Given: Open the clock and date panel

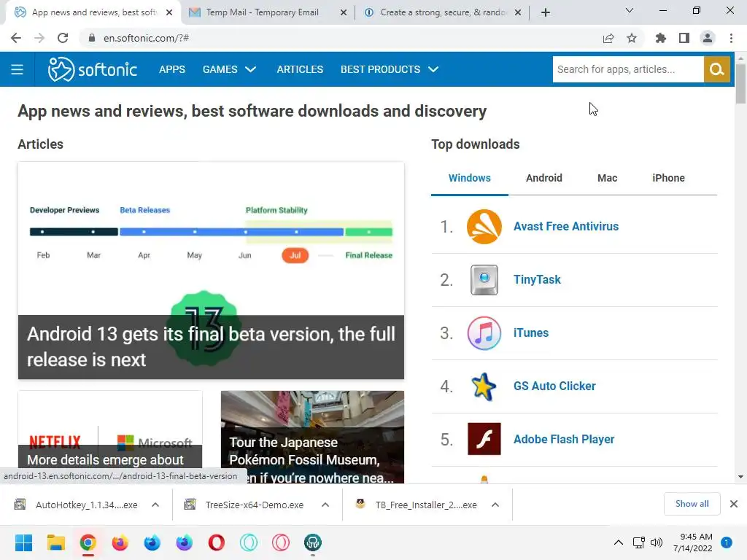Looking at the screenshot, I should pos(693,542).
